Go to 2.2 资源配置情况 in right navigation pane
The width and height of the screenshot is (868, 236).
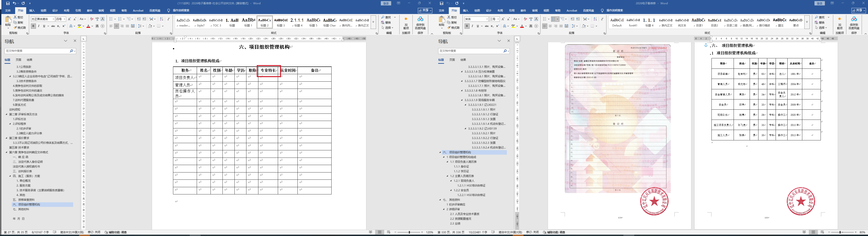pos(461,219)
